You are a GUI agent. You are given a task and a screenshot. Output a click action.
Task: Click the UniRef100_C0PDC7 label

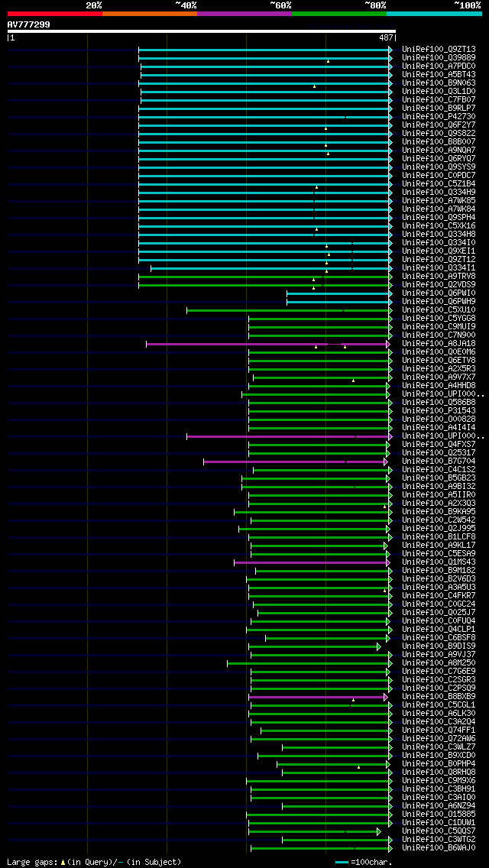[439, 176]
